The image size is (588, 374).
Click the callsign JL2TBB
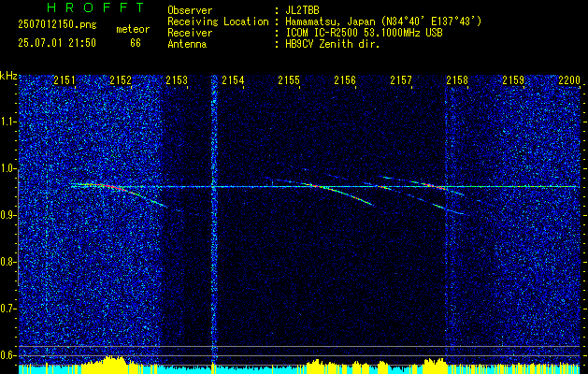302,10
